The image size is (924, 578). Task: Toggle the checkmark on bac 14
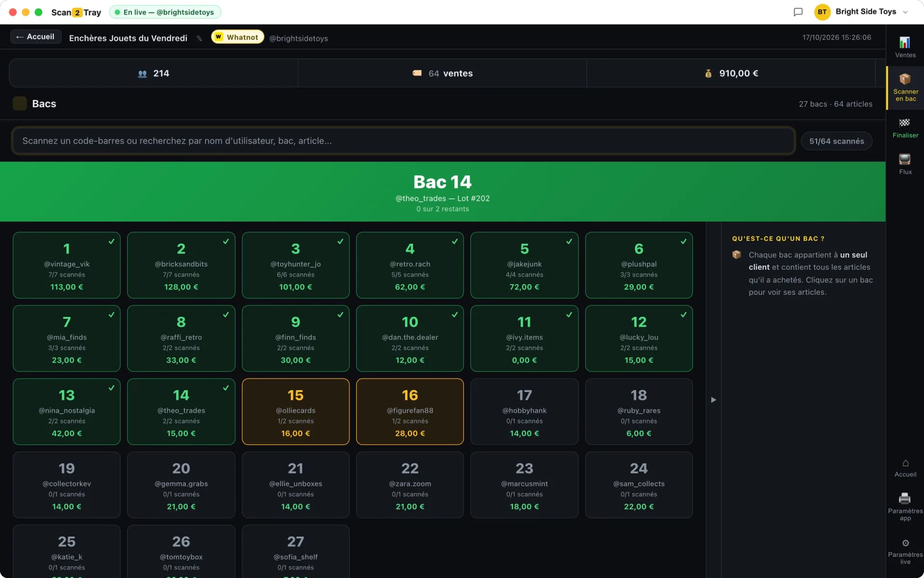click(226, 388)
